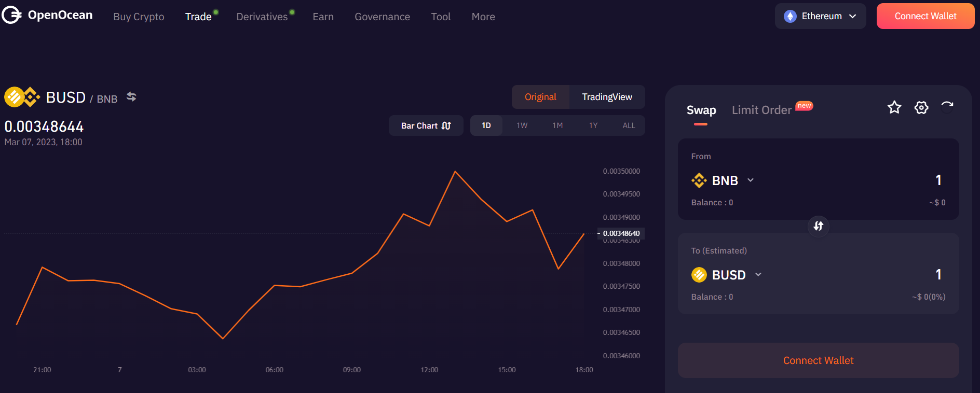Viewport: 980px width, 393px height.
Task: Toggle the Bar Chart view
Action: click(426, 125)
